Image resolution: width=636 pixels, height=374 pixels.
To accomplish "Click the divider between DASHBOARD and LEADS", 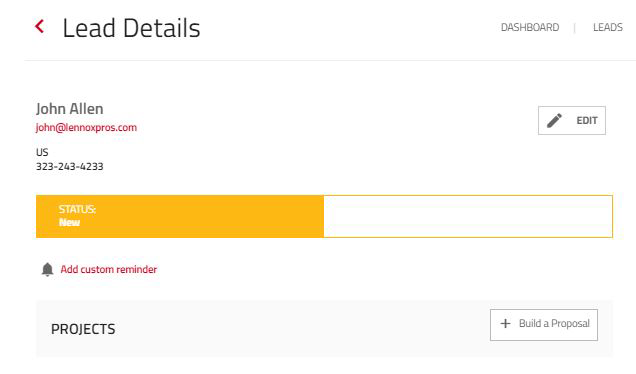I will (x=575, y=28).
